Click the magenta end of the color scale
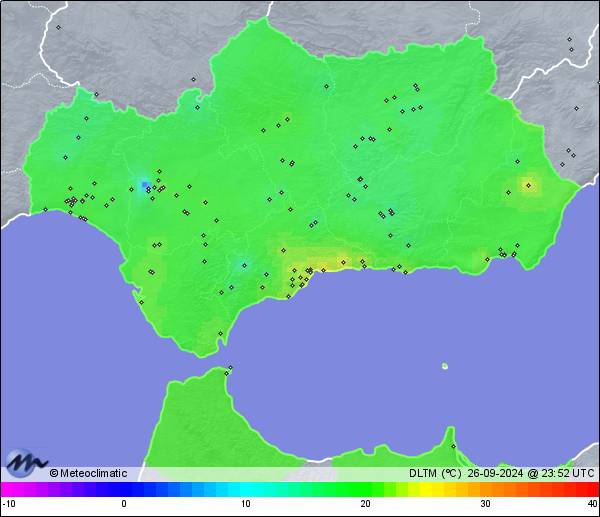Viewport: 600px width, 517px height. 9,489
